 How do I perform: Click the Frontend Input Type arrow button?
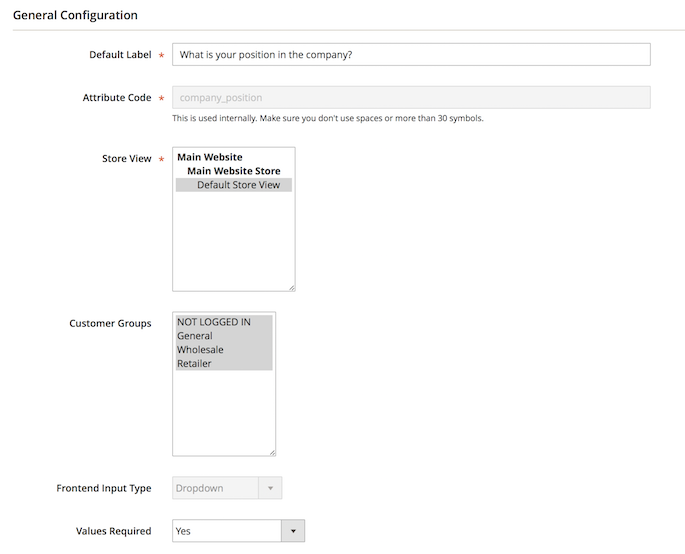coord(270,488)
